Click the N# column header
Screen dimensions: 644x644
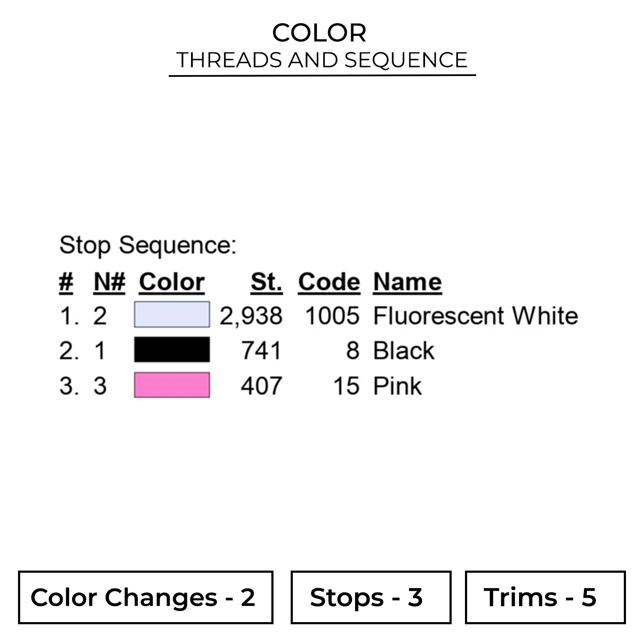coord(109,282)
